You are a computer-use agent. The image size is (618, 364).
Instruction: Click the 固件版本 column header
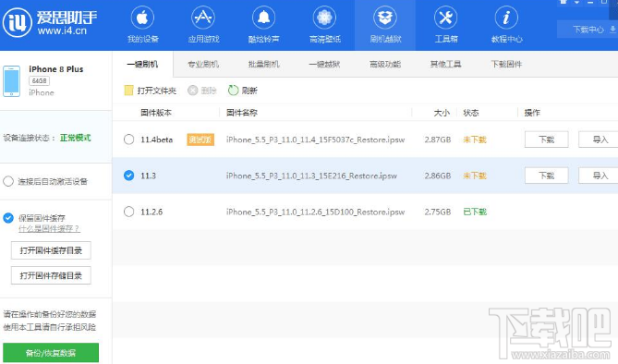[x=156, y=113]
